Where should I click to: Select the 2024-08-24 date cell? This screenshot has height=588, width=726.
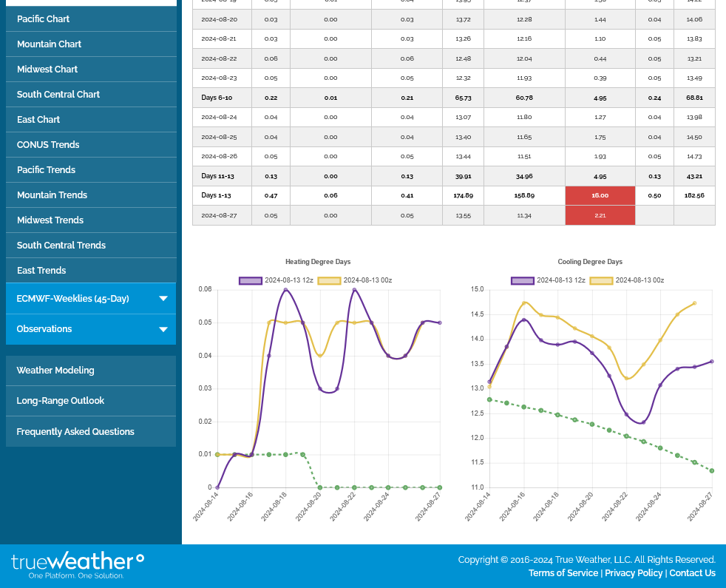[x=222, y=117]
